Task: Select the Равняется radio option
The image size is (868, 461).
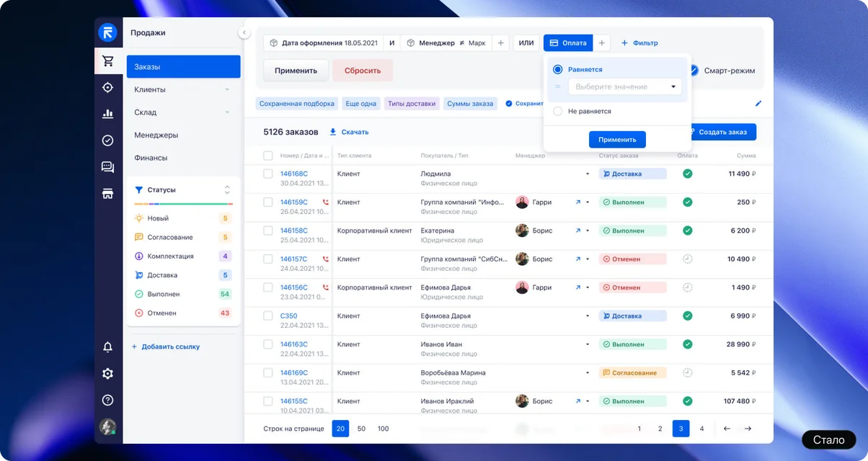Action: coord(557,70)
